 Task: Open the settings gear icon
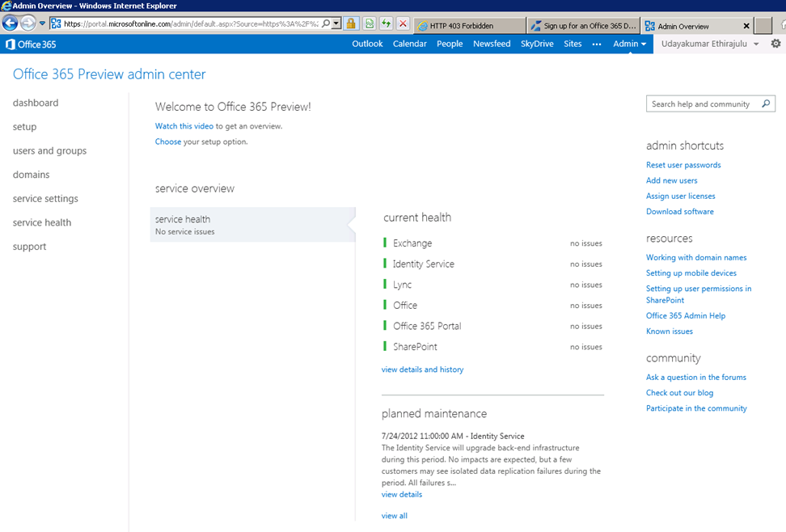[x=775, y=44]
